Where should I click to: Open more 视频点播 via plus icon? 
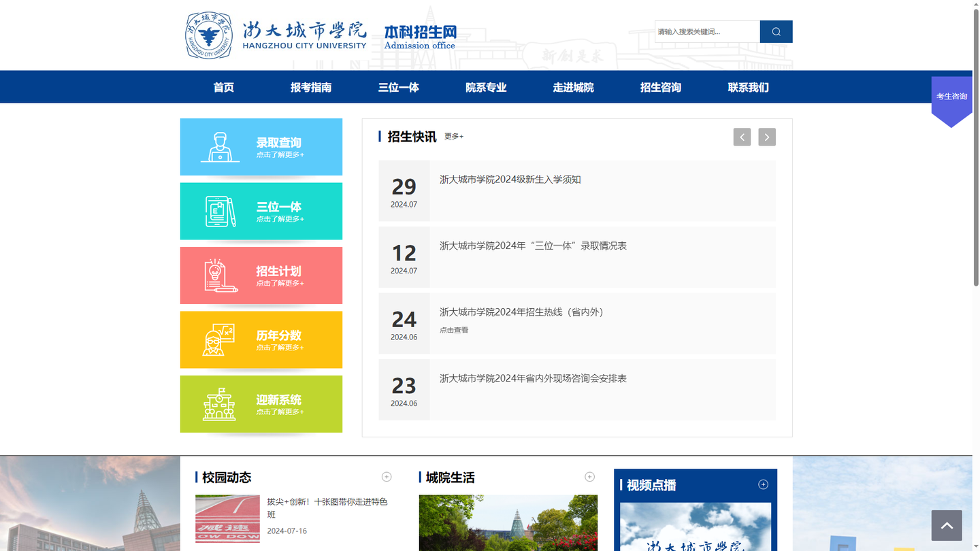pyautogui.click(x=763, y=484)
